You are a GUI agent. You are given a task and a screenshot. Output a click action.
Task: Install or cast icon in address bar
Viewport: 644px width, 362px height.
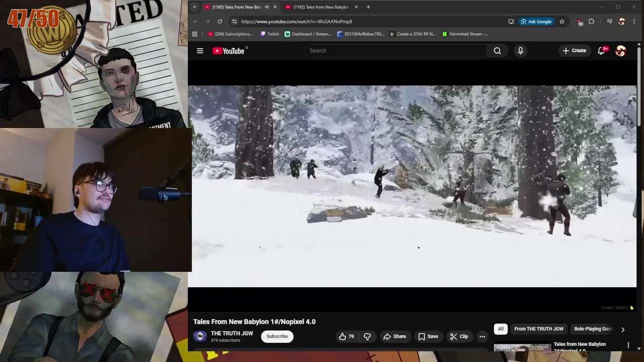click(511, 22)
